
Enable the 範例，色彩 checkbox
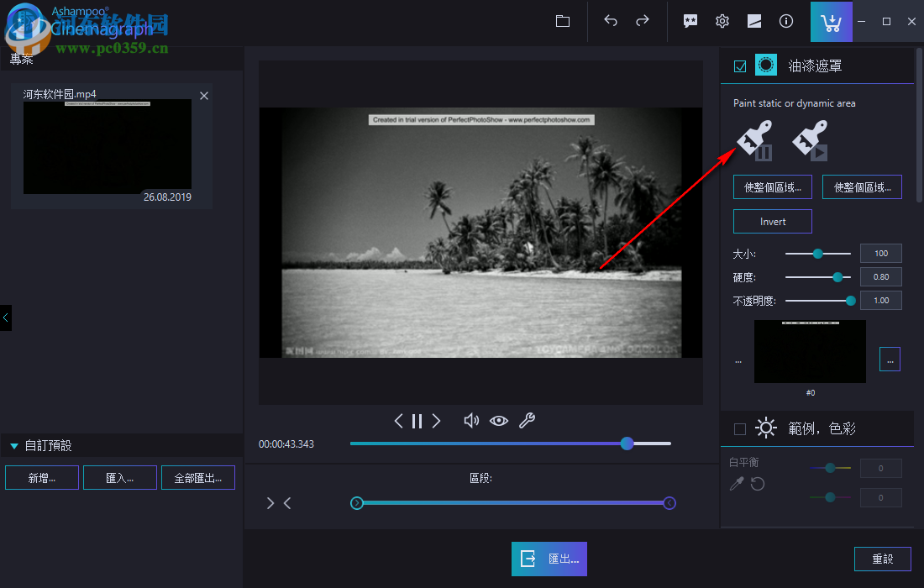coord(740,429)
